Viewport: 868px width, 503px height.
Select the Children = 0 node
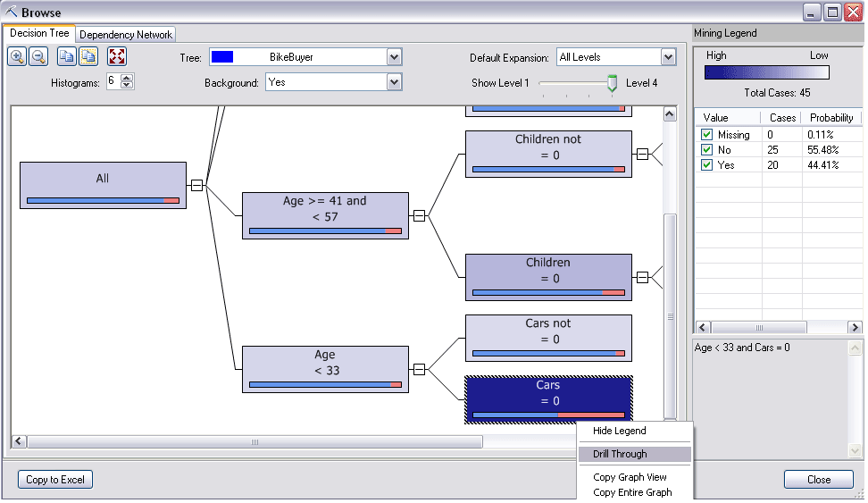coord(548,278)
